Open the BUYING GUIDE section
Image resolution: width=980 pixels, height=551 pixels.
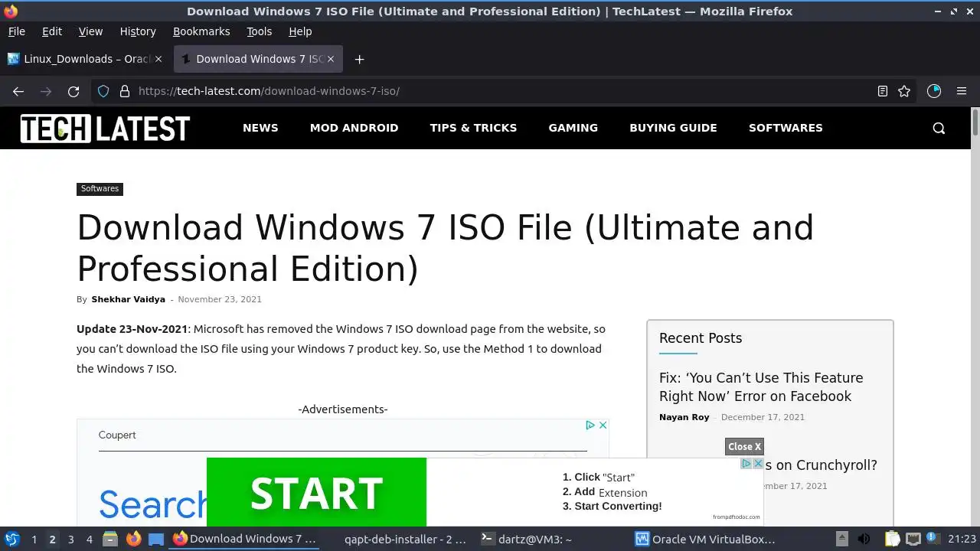click(x=673, y=128)
